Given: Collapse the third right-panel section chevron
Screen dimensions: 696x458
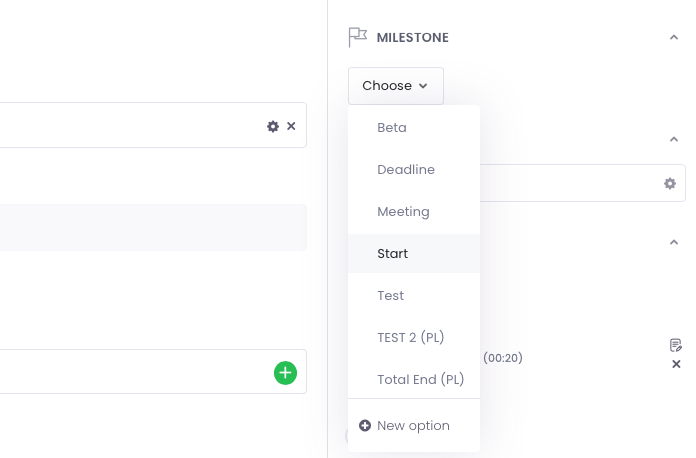Looking at the screenshot, I should pyautogui.click(x=674, y=242).
